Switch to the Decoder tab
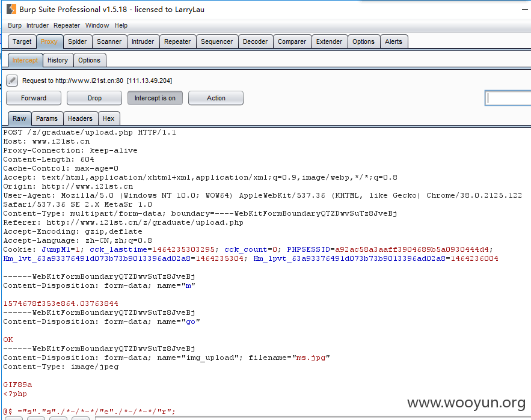531x420 pixels. click(255, 41)
